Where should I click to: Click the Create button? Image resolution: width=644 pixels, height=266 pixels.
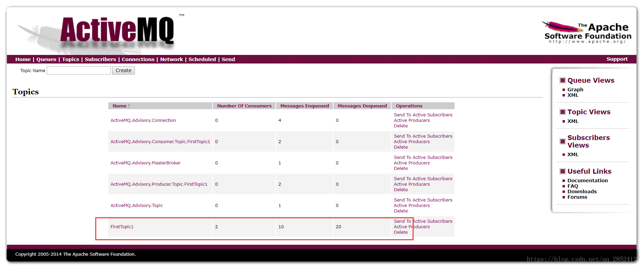pos(123,70)
